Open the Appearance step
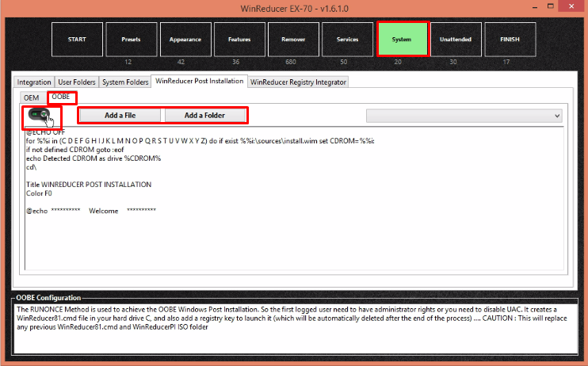Screen dimensions: 588x366 [185, 40]
